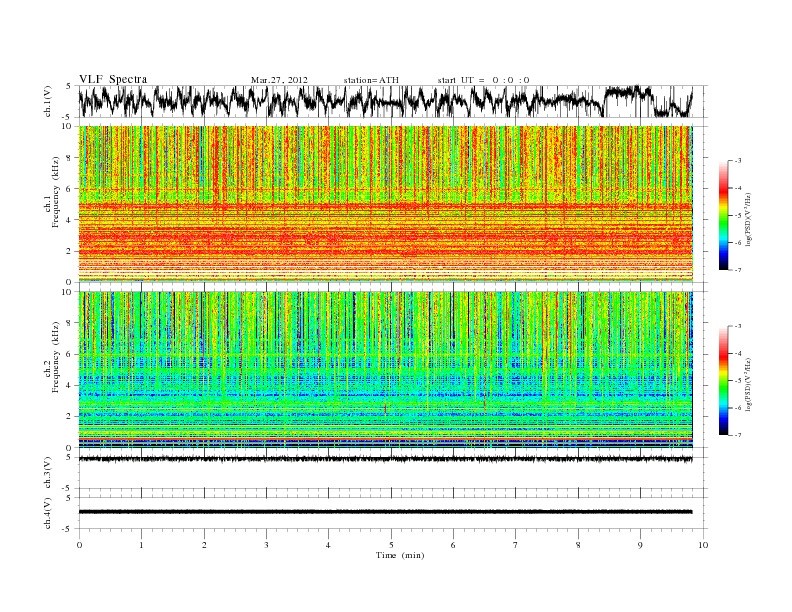Click the ch.2 PSD color bar
Image resolution: width=792 pixels, height=612 pixels.
(x=723, y=381)
